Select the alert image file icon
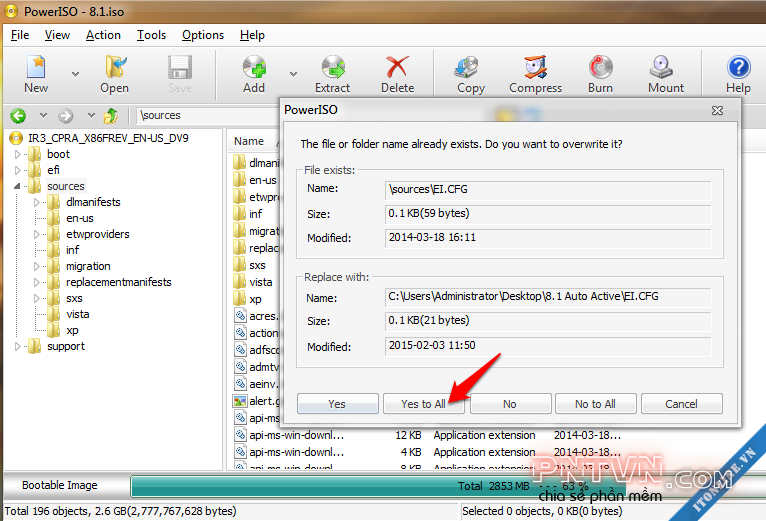 pyautogui.click(x=240, y=401)
